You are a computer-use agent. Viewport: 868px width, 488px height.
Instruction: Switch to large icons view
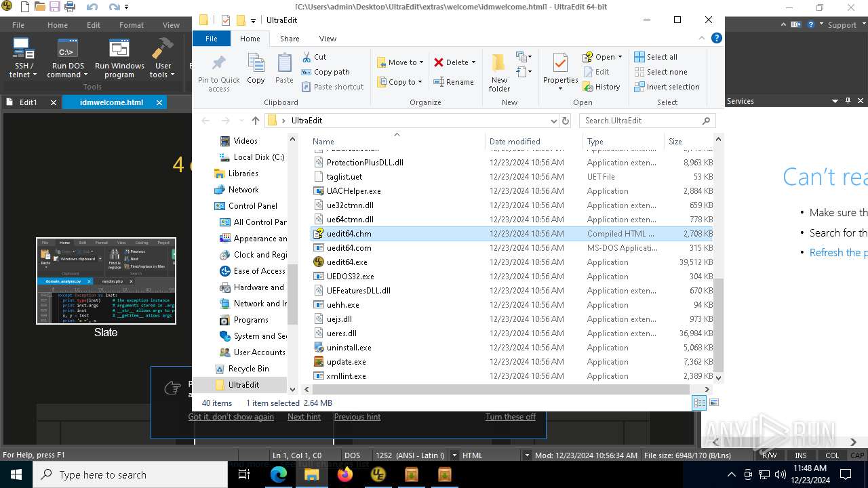pyautogui.click(x=713, y=403)
